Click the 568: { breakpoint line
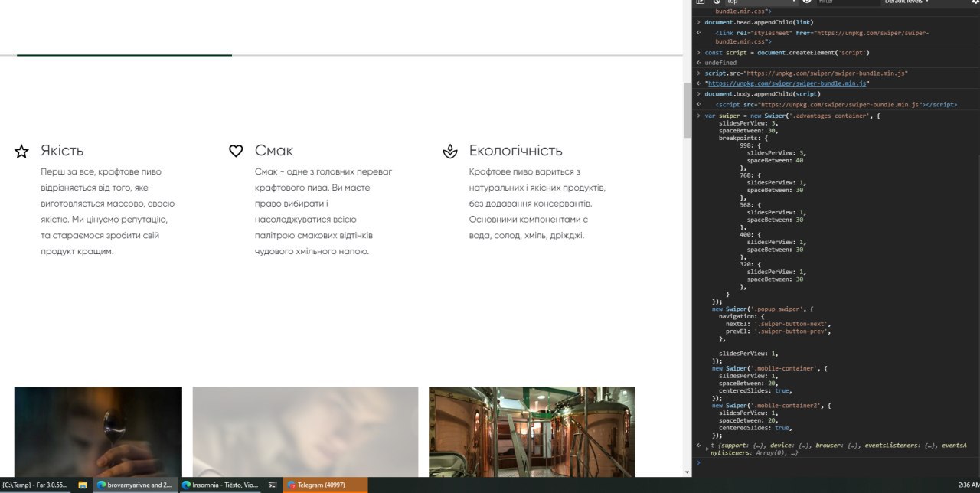Screen dimensions: 980x493 [751, 205]
